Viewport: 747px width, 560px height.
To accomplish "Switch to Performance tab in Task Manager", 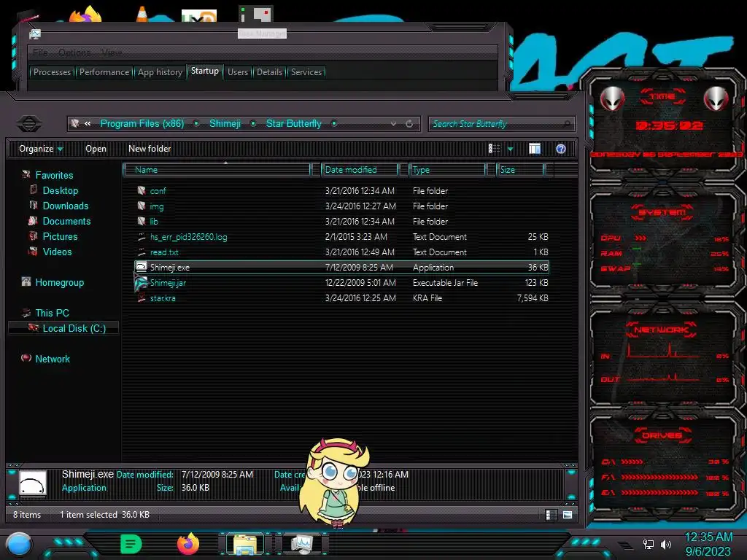I will (x=104, y=72).
